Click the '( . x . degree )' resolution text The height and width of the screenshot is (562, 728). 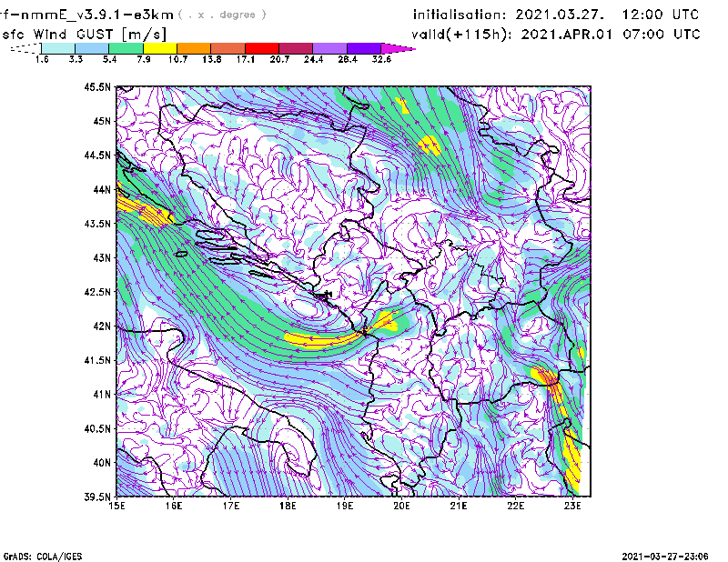(x=222, y=15)
